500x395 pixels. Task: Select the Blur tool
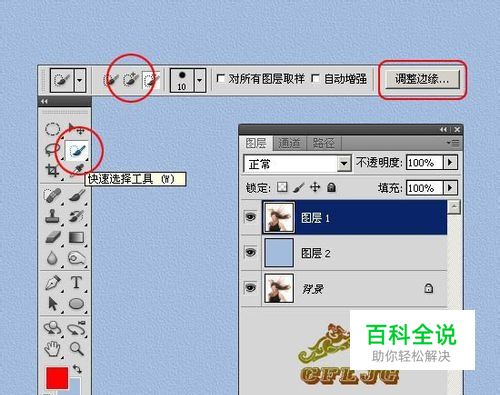[52, 259]
